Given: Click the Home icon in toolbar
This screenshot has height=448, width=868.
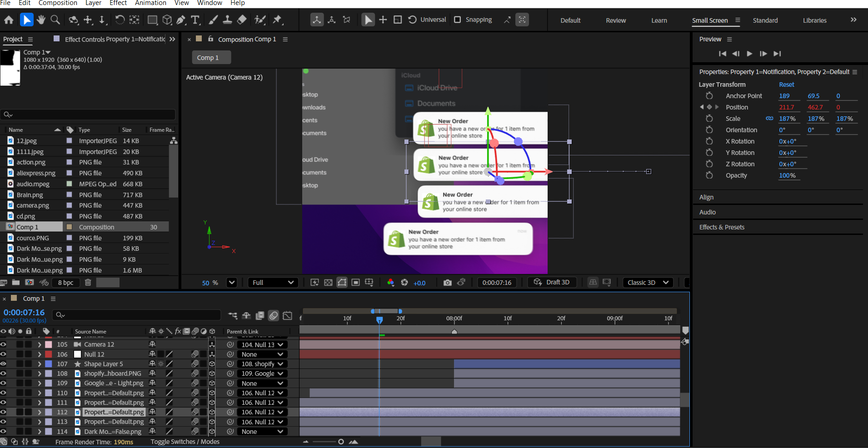Looking at the screenshot, I should [9, 20].
